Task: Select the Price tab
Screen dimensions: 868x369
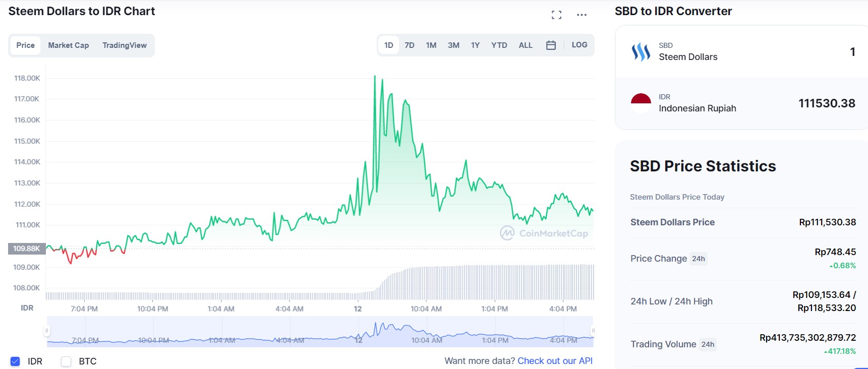Action: point(25,45)
